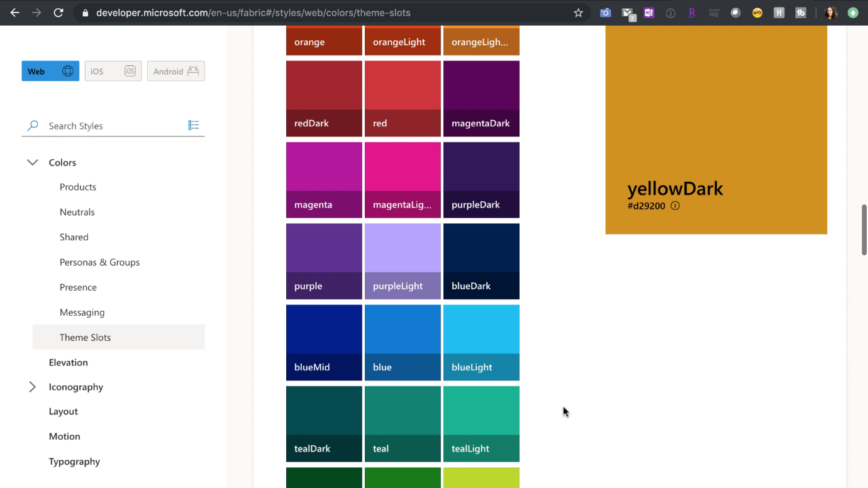This screenshot has width=868, height=488.
Task: Open the Shared colors page
Action: click(74, 237)
